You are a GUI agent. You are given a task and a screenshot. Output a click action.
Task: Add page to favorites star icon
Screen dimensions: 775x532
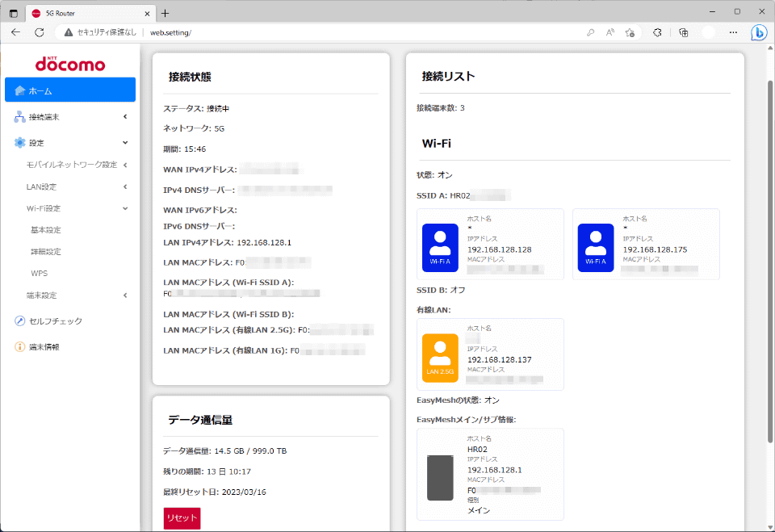tap(630, 32)
